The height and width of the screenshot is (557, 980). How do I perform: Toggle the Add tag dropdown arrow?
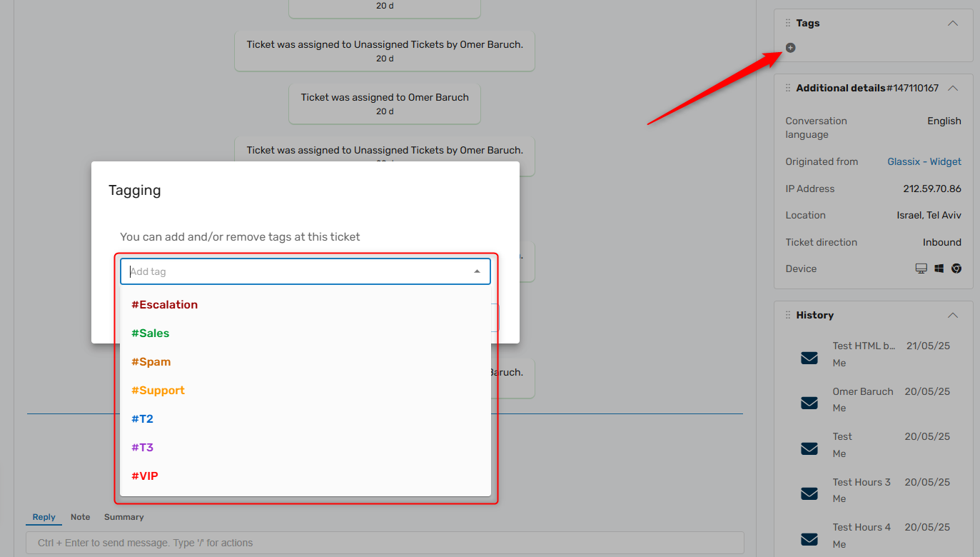(x=477, y=271)
